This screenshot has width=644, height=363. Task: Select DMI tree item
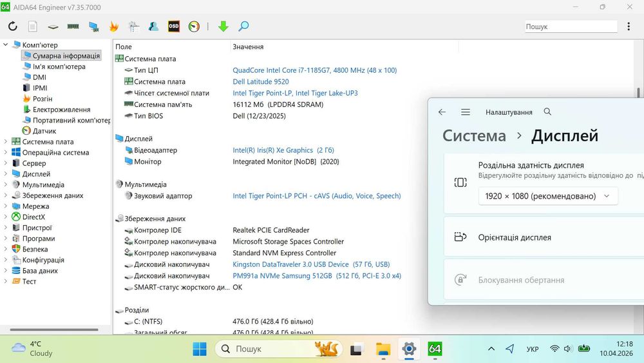(x=39, y=77)
